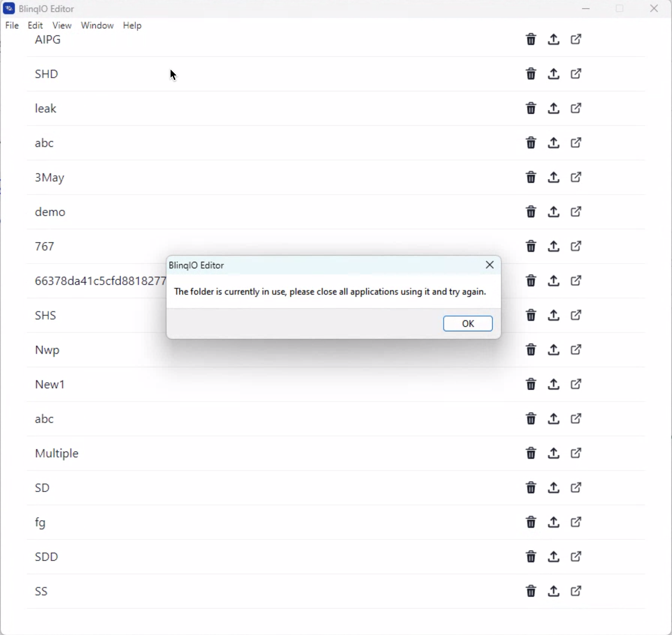Export the AIPG project via upload icon

[553, 39]
